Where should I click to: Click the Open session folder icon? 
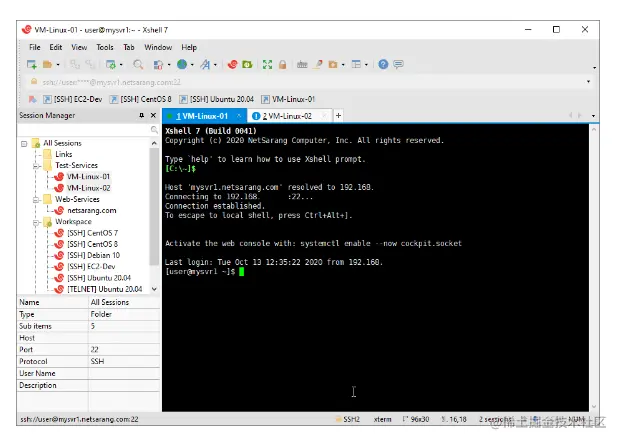pos(47,64)
